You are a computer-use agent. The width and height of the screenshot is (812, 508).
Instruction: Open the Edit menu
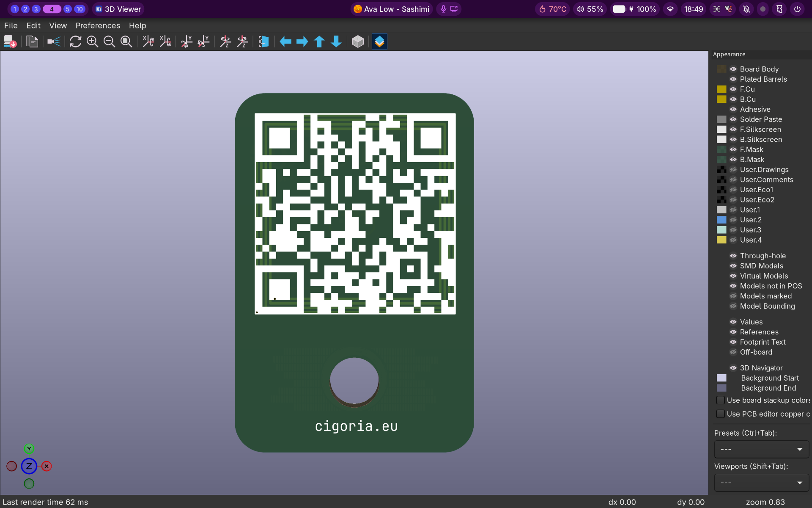(33, 25)
